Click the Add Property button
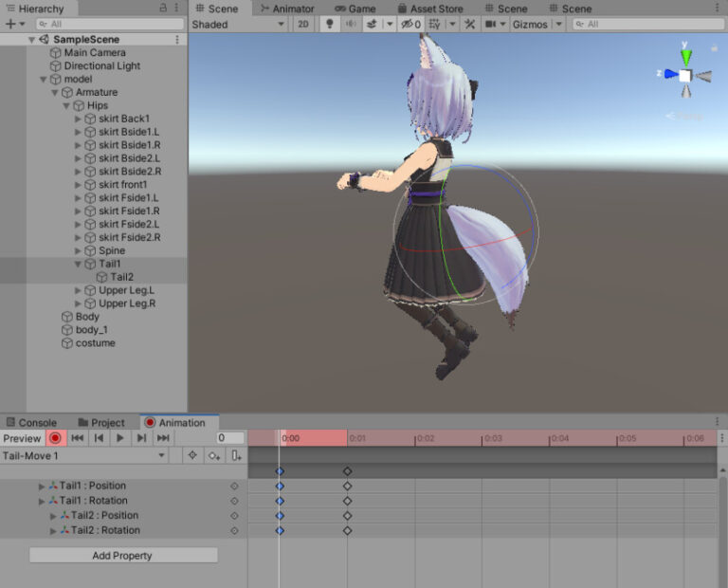The width and height of the screenshot is (728, 588). 123,556
